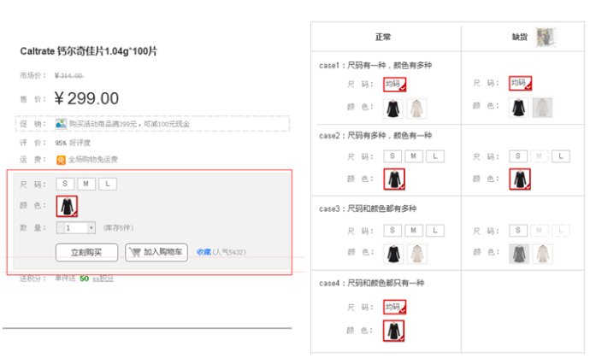Select size L on the product page
590x364 pixels.
(108, 184)
